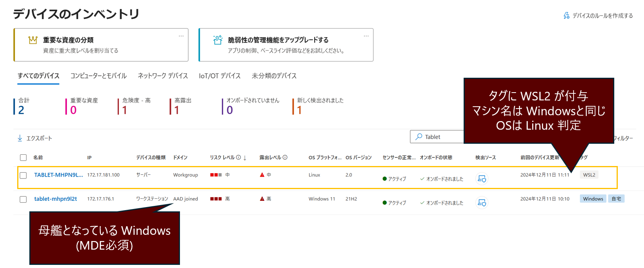
Task: Sort by ドメイン column header
Action: 180,157
